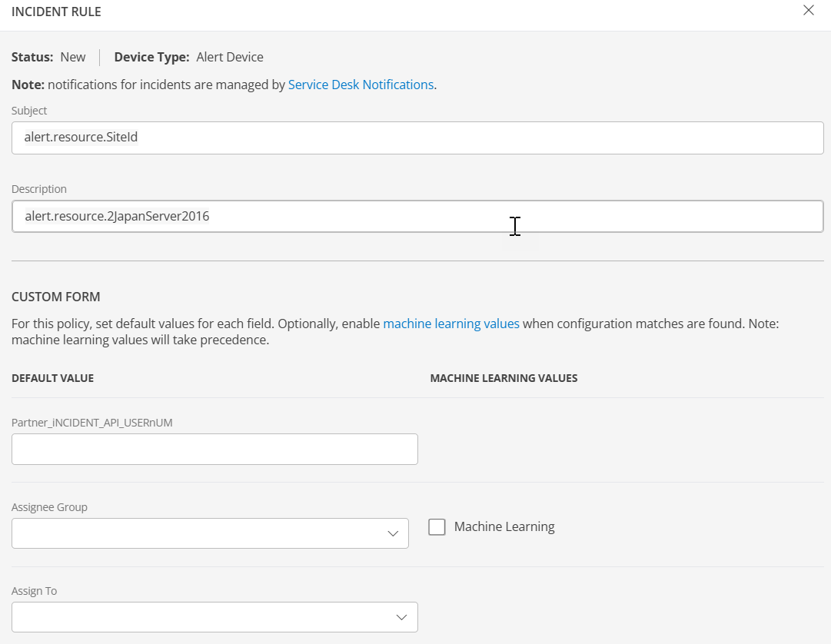Viewport: 831px width, 644px height.
Task: Open the Assignee Group dropdown field
Action: [x=200, y=533]
